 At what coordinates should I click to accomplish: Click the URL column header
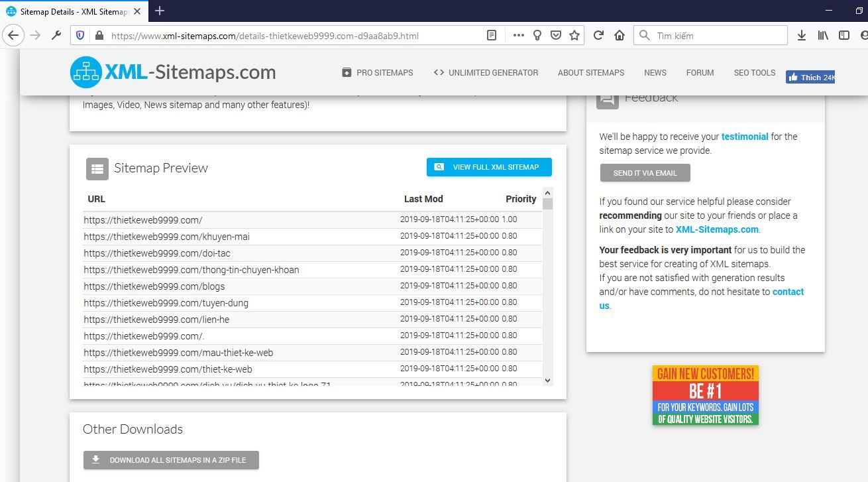coord(96,199)
